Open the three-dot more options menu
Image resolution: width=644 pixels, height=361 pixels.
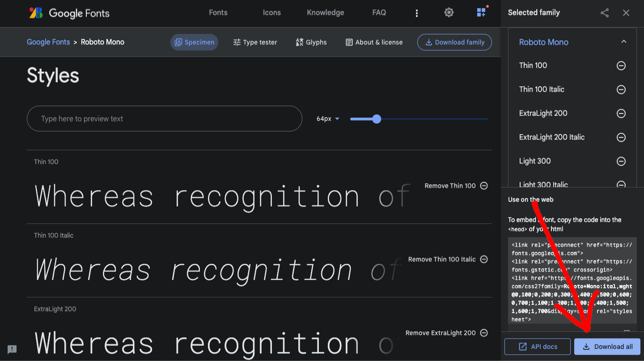click(417, 13)
